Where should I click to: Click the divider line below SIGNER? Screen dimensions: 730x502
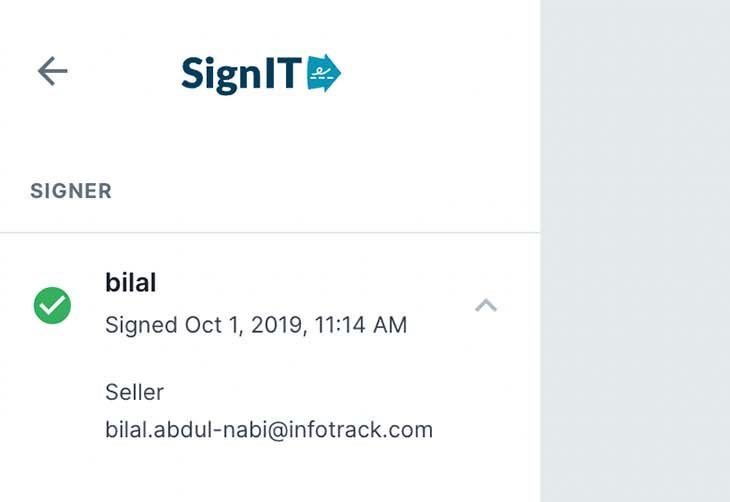tap(270, 232)
